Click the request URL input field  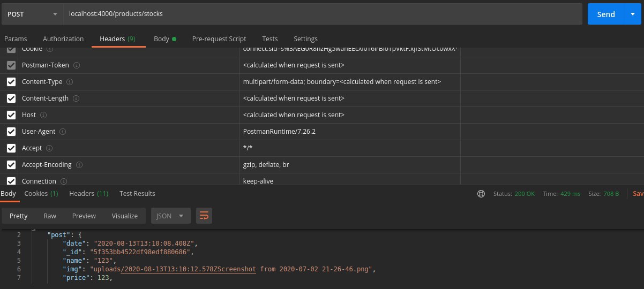pos(321,14)
